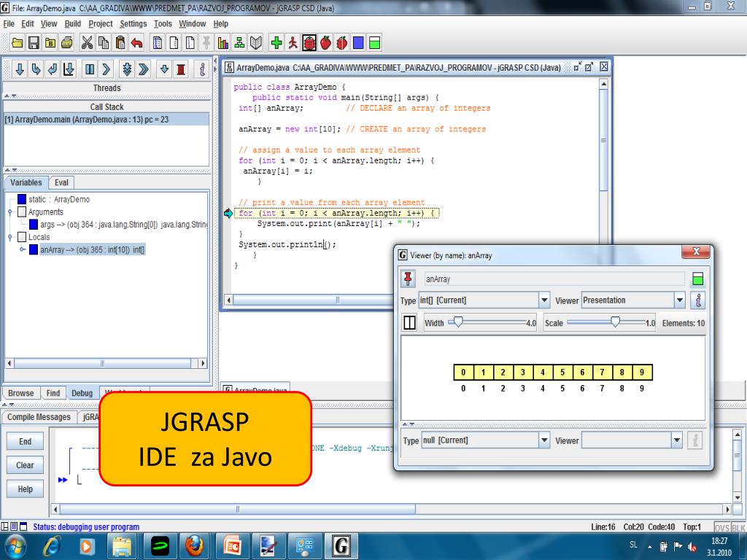Click the viewer info 'i' button beside Presentation
The image size is (747, 560).
[698, 300]
